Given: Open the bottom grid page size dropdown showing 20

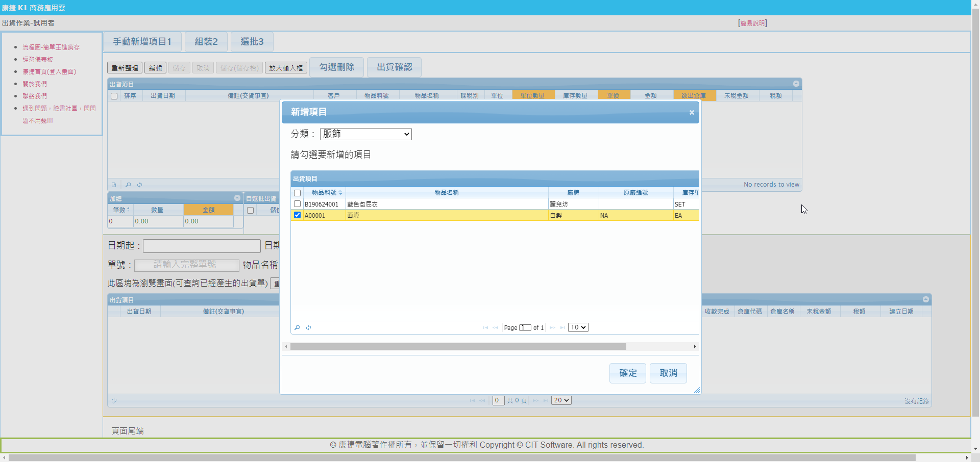Looking at the screenshot, I should coord(561,400).
